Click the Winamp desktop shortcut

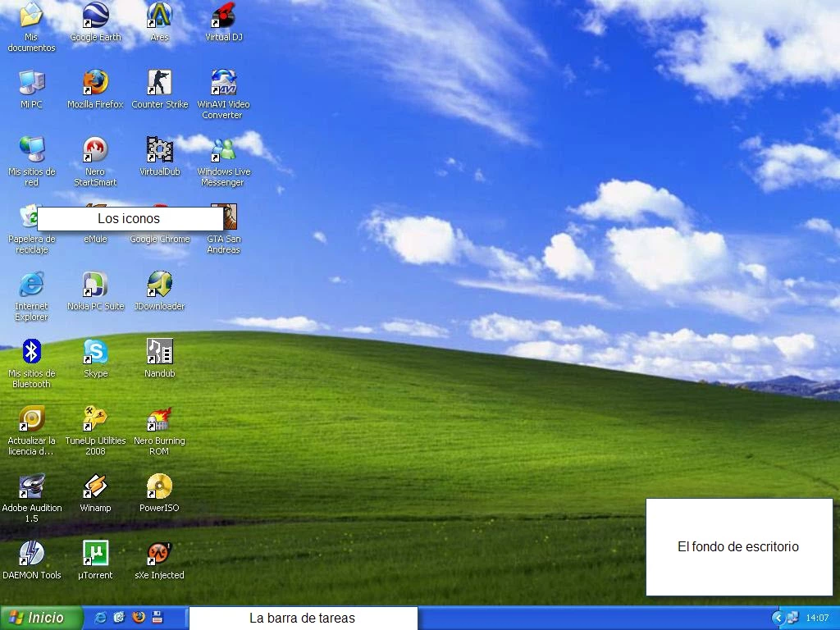pos(95,486)
